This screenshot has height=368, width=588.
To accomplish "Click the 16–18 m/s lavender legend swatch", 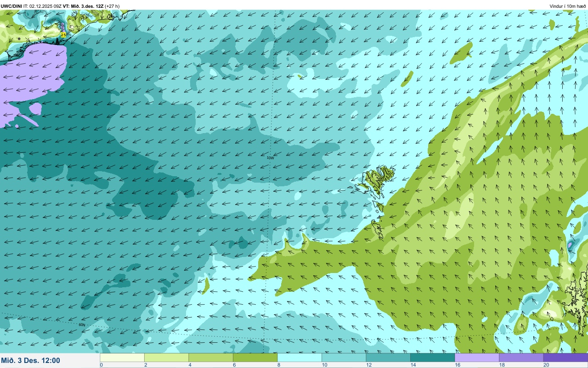I will [477, 357].
